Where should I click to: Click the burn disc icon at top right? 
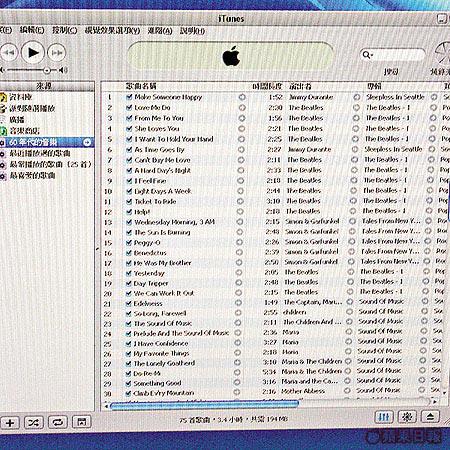point(443,53)
